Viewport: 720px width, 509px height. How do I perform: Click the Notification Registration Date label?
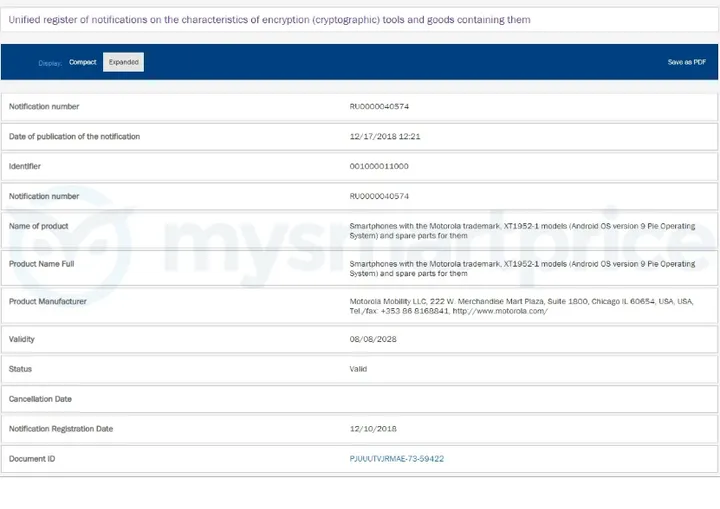61,429
